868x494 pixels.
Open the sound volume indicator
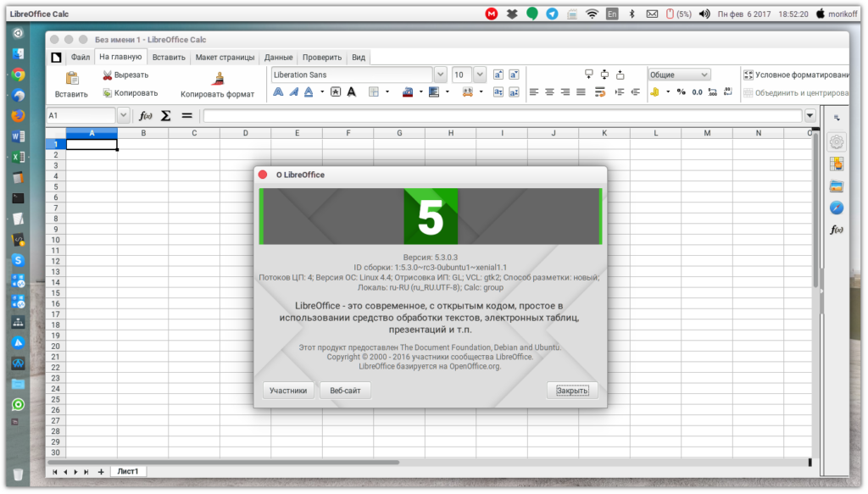tap(704, 14)
